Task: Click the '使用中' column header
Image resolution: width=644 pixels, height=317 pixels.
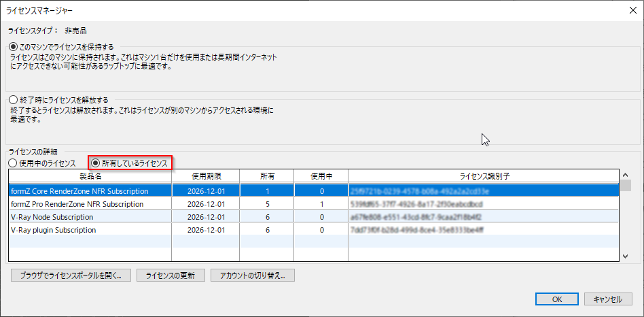Action: pos(321,176)
